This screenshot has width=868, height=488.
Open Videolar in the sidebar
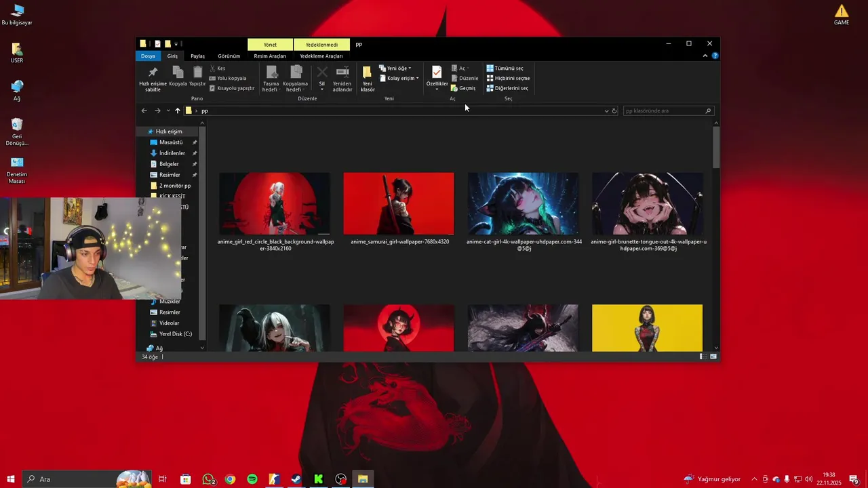pos(169,323)
